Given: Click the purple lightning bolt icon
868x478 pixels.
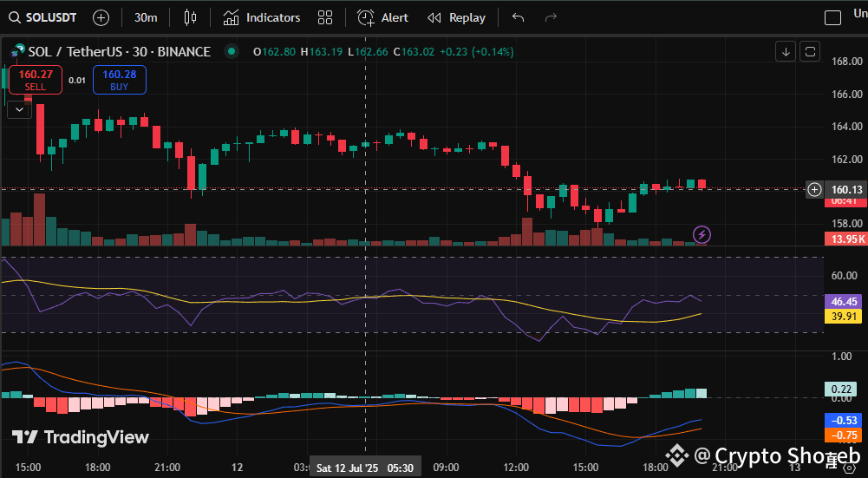Looking at the screenshot, I should click(x=702, y=233).
